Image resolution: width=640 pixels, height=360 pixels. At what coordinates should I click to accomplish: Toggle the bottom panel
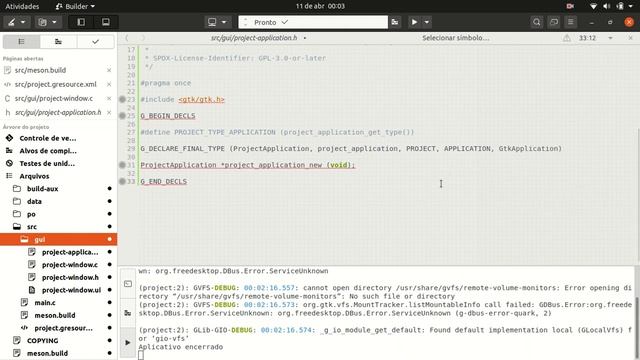click(x=106, y=22)
